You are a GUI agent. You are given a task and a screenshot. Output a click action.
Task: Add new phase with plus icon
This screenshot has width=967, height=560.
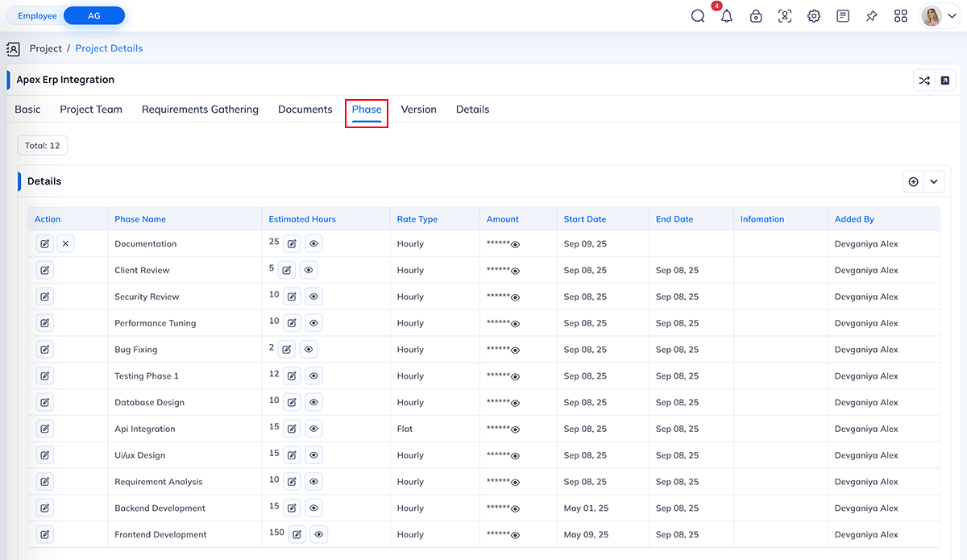coord(913,182)
